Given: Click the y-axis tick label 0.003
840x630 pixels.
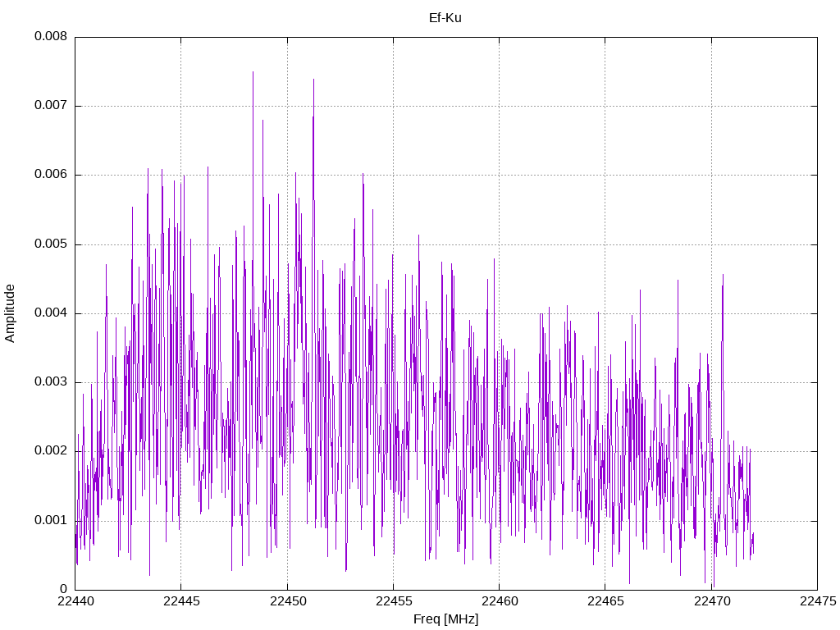Looking at the screenshot, I should 51,382.
